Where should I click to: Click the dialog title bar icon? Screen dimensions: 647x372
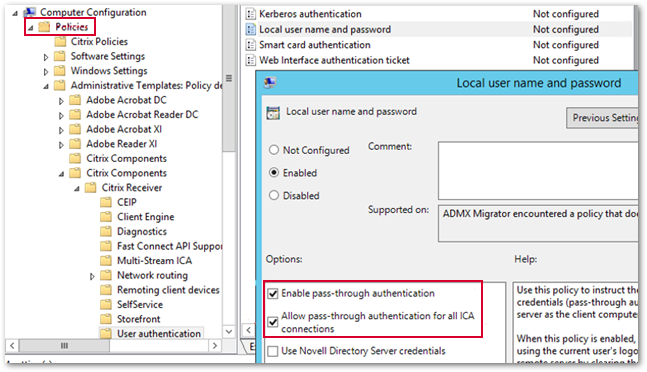[x=270, y=83]
